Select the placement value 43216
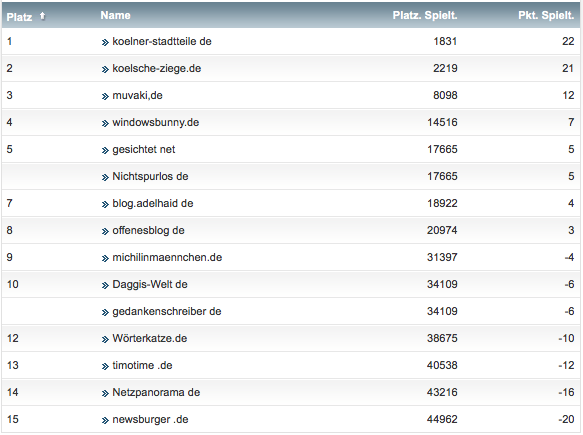This screenshot has height=435, width=583. 442,392
